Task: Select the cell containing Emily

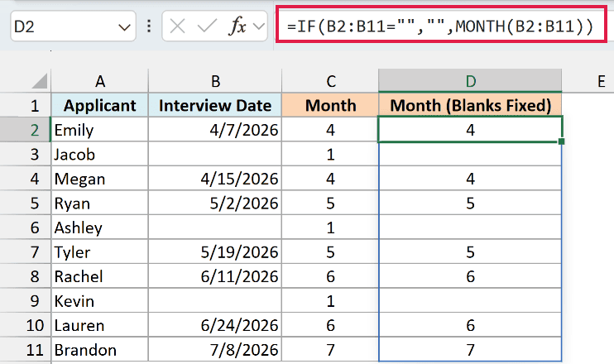Action: (x=100, y=130)
